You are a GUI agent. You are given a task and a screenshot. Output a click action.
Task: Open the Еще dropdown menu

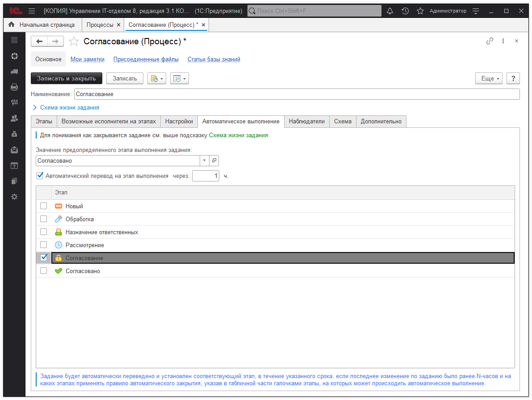[x=489, y=79]
